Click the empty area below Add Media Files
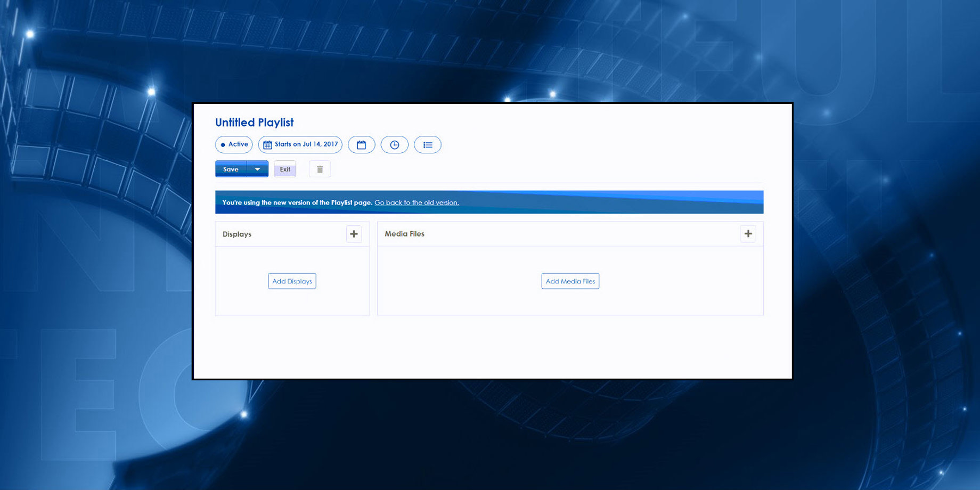 [x=570, y=304]
